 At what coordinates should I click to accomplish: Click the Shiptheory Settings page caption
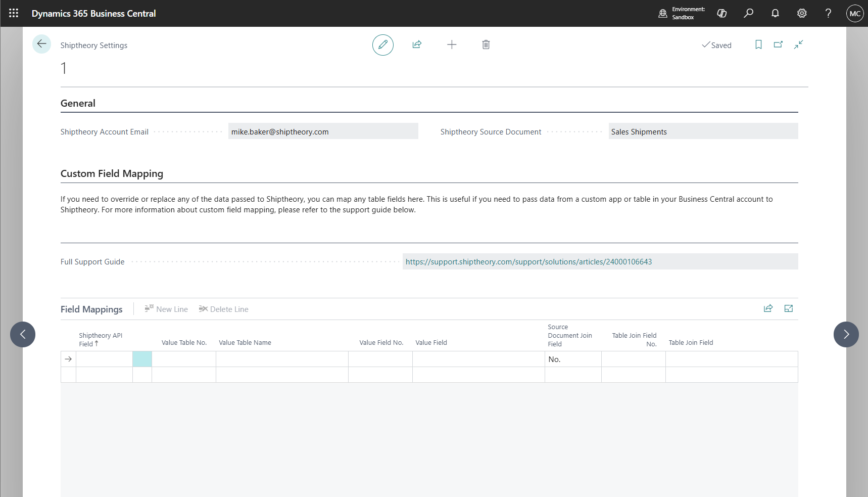click(94, 46)
